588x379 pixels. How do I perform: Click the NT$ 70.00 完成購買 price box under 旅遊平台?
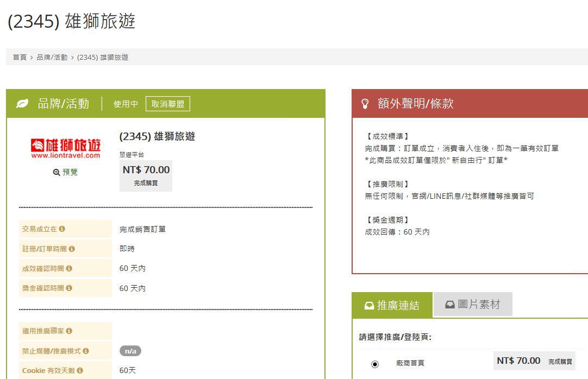[x=146, y=175]
